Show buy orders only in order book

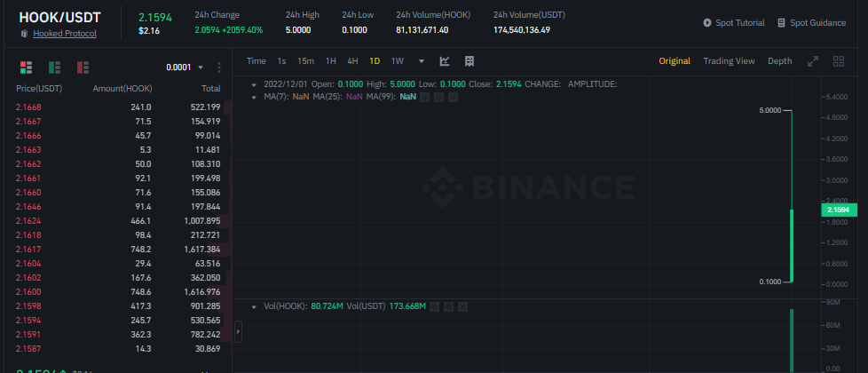click(54, 67)
